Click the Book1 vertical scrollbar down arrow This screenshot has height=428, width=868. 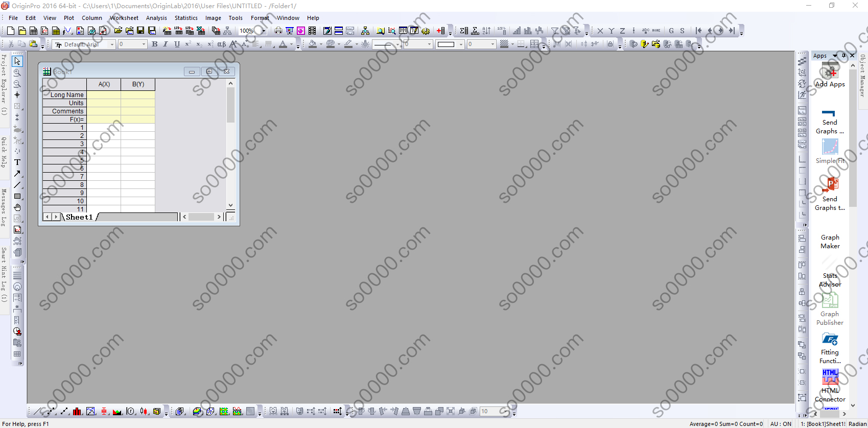click(230, 205)
